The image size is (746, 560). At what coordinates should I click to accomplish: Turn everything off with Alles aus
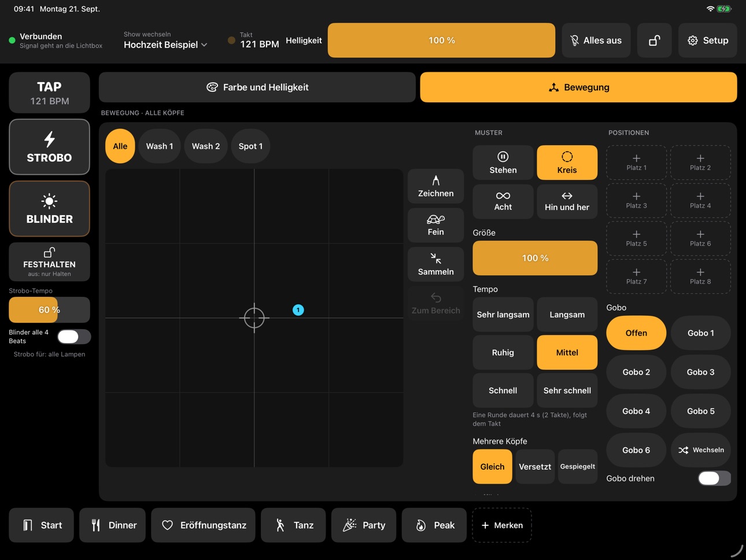[x=596, y=40]
